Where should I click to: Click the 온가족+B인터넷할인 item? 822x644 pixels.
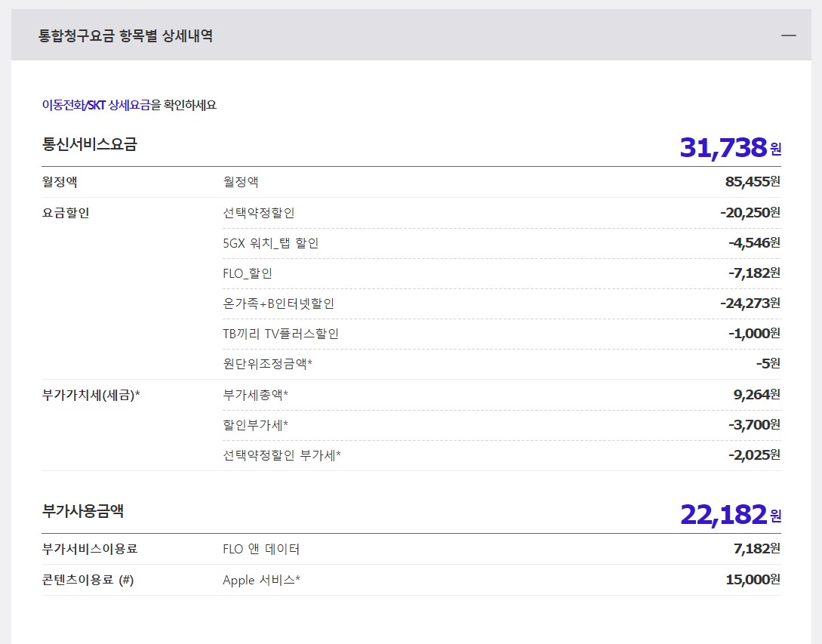click(279, 304)
